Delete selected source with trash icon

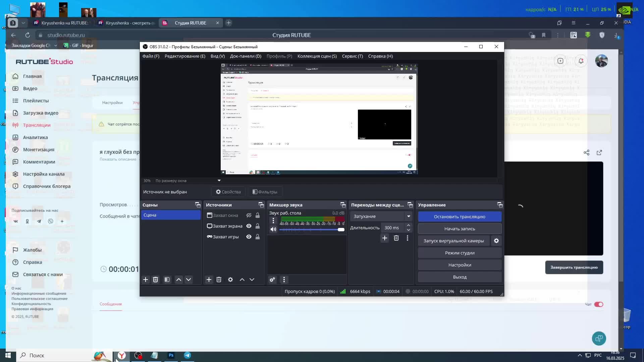[219, 280]
